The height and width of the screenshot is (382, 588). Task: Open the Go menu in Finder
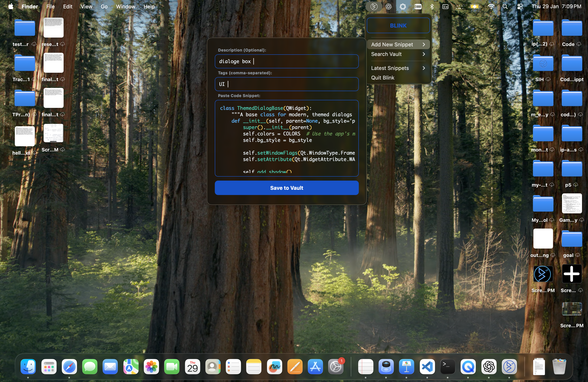(104, 6)
